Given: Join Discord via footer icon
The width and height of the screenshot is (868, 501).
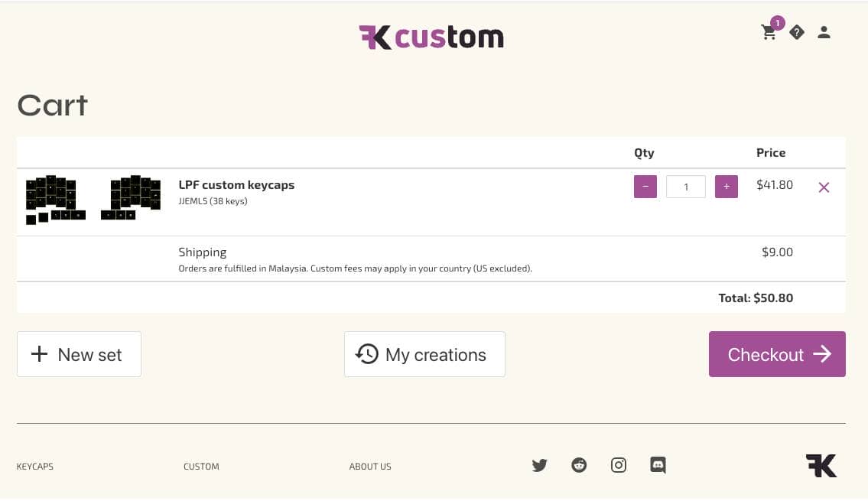Looking at the screenshot, I should tap(658, 465).
